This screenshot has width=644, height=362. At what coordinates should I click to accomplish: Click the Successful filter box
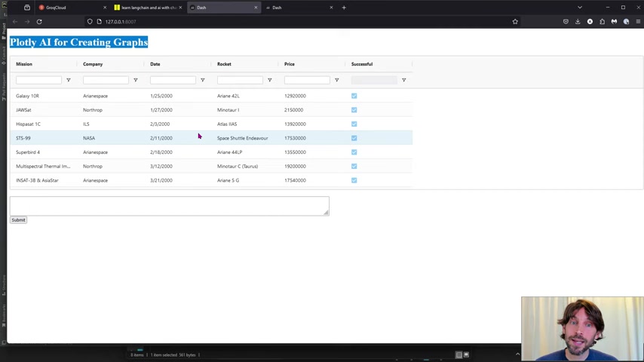[374, 80]
